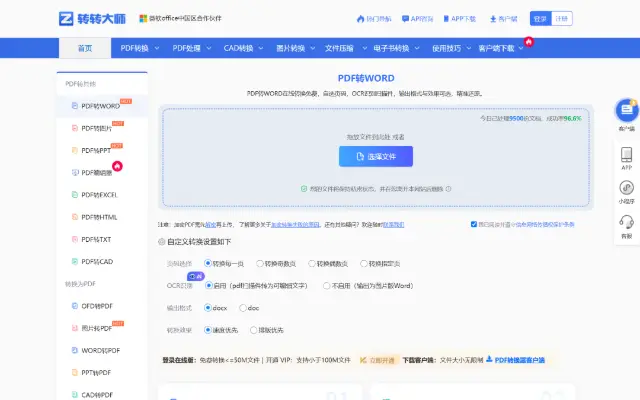The image size is (640, 400).
Task: Open the 电子书转换 nav menu
Action: pyautogui.click(x=391, y=48)
